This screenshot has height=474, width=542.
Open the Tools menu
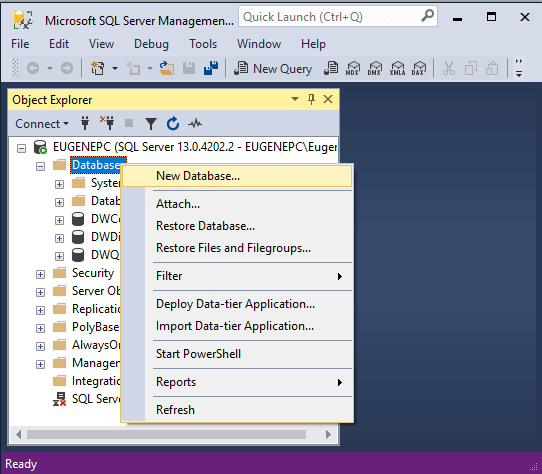(203, 44)
